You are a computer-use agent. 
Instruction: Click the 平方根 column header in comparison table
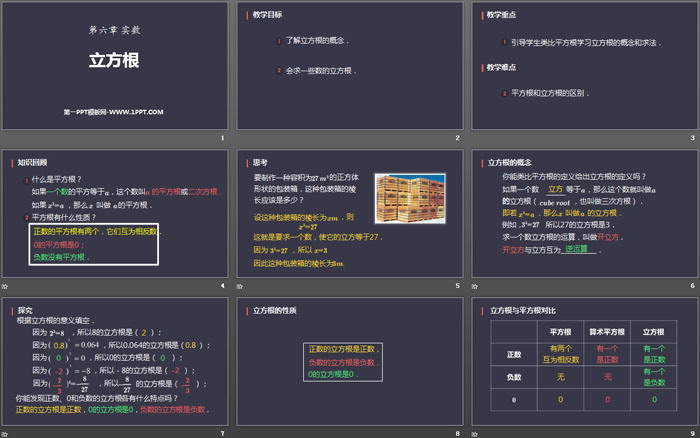[560, 331]
